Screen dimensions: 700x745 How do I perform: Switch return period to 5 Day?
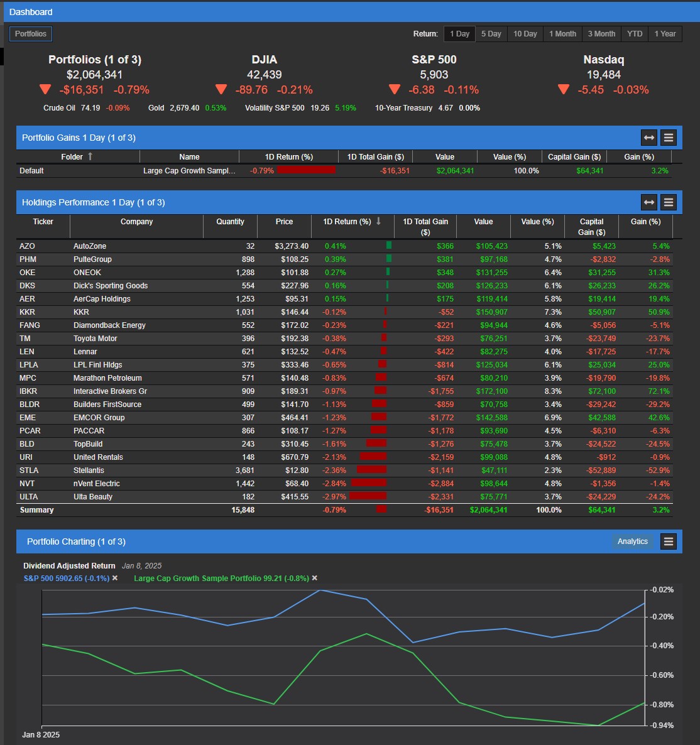491,34
